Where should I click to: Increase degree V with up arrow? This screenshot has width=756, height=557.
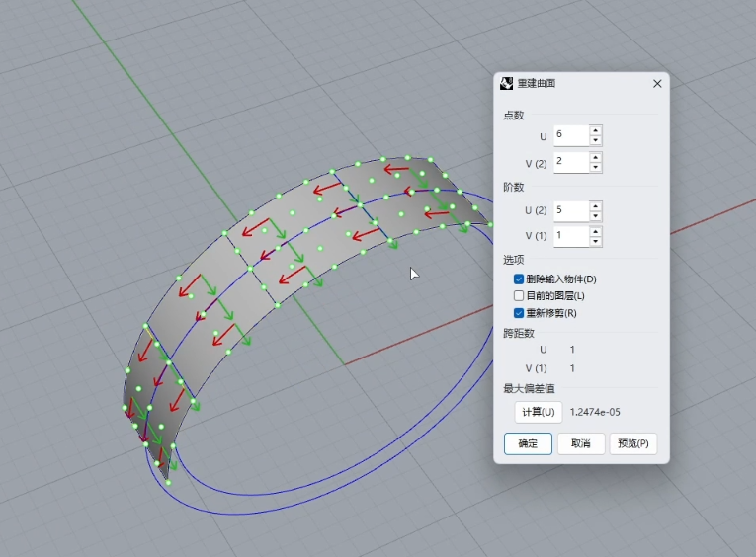pos(595,231)
